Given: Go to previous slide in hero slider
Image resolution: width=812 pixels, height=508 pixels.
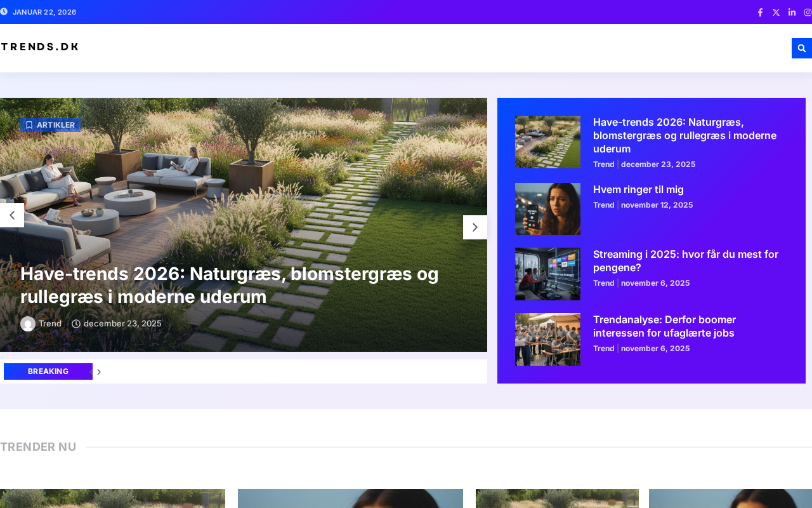Looking at the screenshot, I should (x=12, y=215).
